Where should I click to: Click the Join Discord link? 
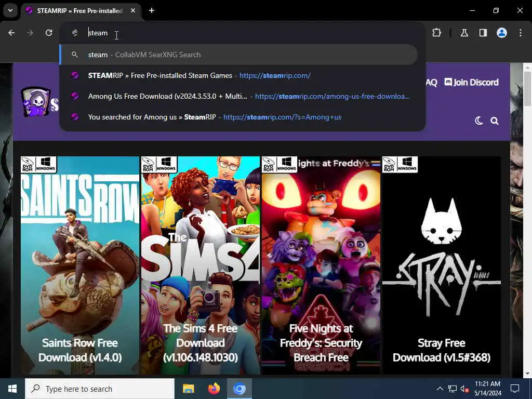click(x=472, y=83)
